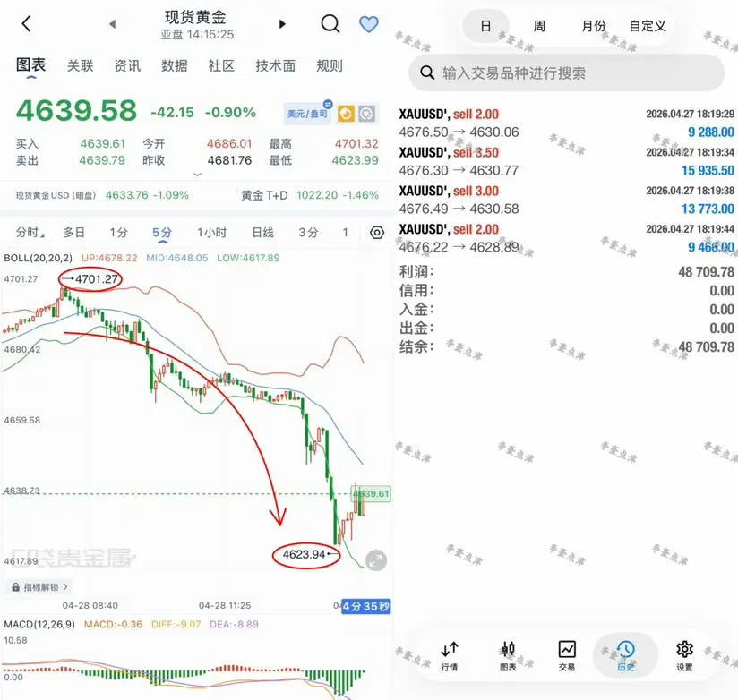Screen dimensions: 738x700
Task: Select 多日 timeframe
Action: coord(74,233)
